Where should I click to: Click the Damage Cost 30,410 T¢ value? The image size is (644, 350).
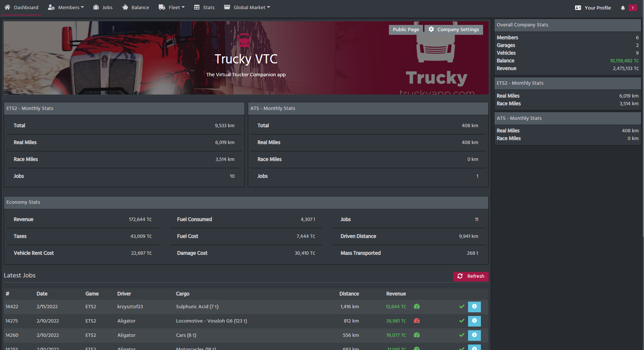(x=305, y=253)
